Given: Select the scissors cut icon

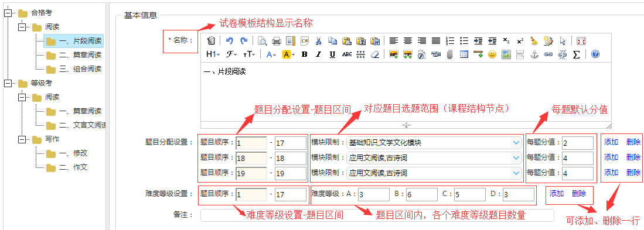Looking at the screenshot, I should 318,40.
